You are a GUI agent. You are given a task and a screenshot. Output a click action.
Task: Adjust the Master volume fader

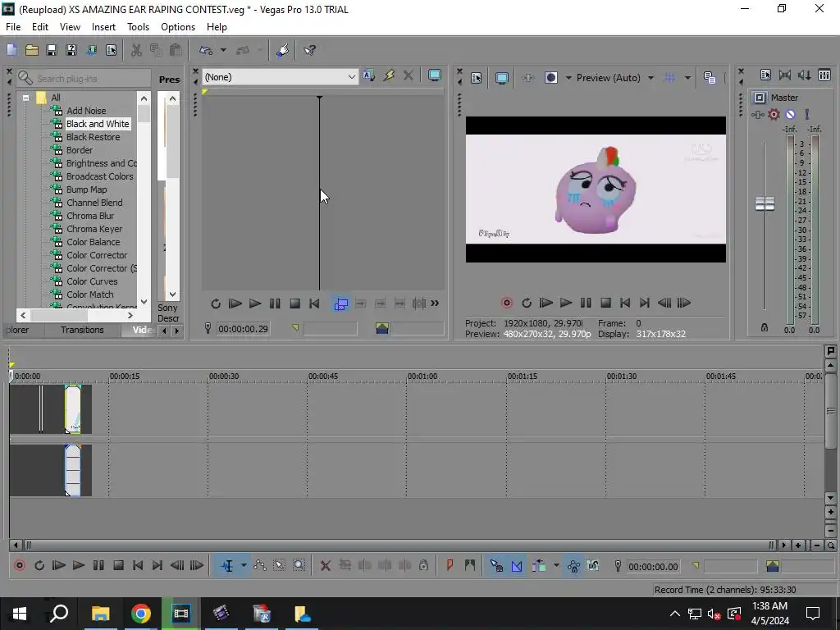pyautogui.click(x=765, y=203)
